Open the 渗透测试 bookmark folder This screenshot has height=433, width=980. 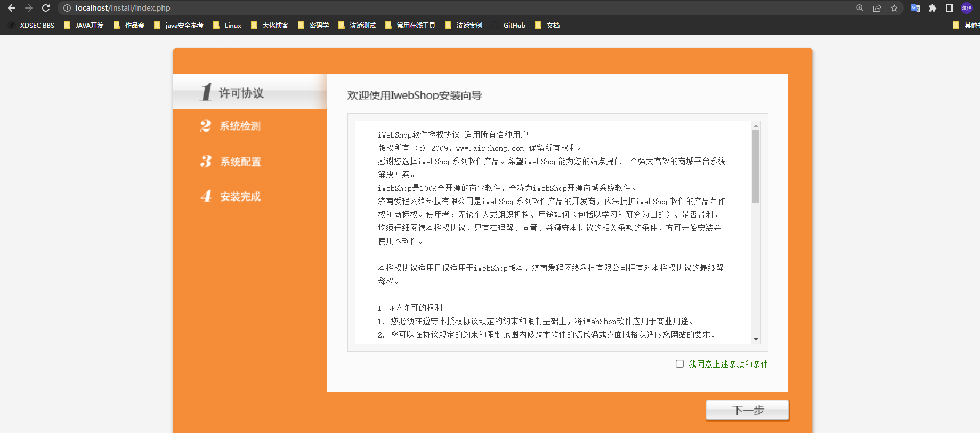357,25
